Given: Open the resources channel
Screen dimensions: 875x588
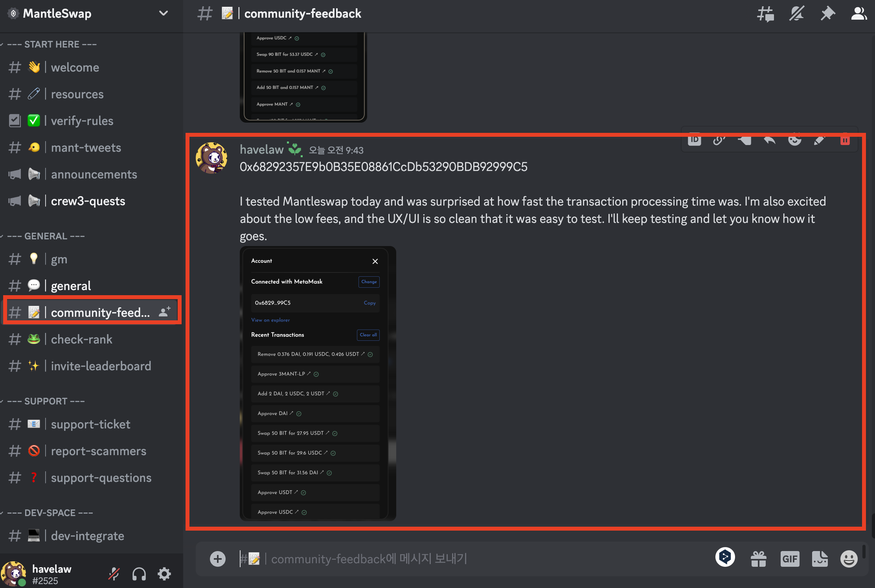Looking at the screenshot, I should tap(91, 94).
